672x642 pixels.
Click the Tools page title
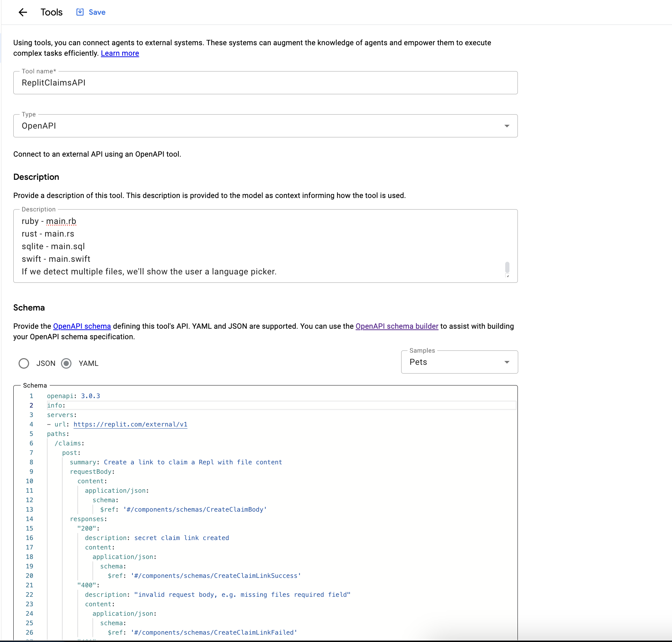pyautogui.click(x=52, y=12)
